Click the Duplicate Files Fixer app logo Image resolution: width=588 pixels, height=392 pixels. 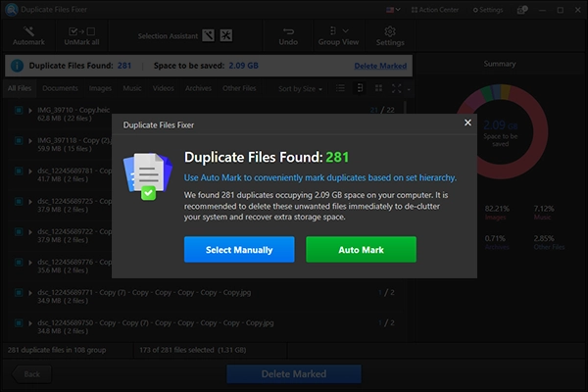[12, 10]
